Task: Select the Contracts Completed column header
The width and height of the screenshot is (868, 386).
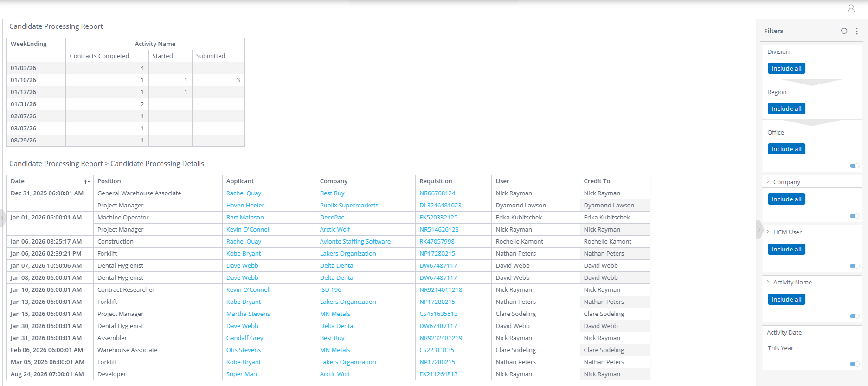Action: 107,56
